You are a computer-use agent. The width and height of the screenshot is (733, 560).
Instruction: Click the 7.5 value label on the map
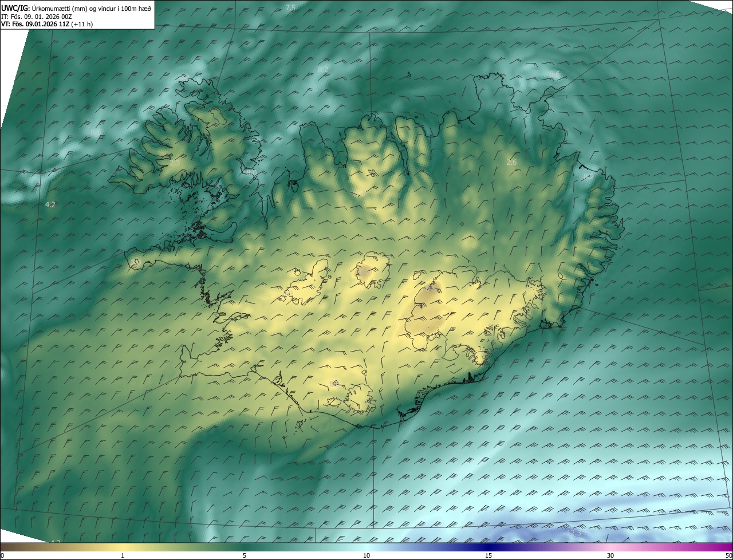click(290, 7)
